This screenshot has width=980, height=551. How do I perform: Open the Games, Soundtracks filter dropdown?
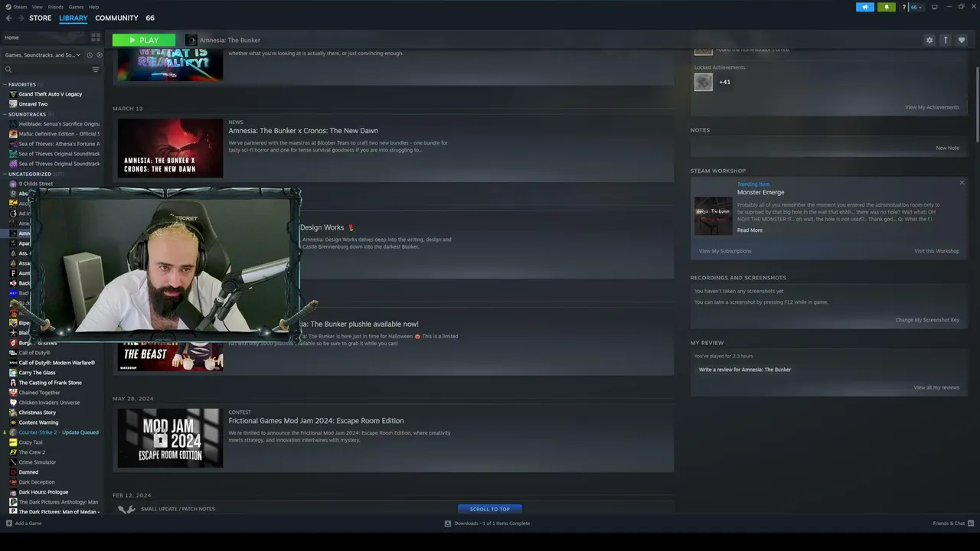pos(43,55)
